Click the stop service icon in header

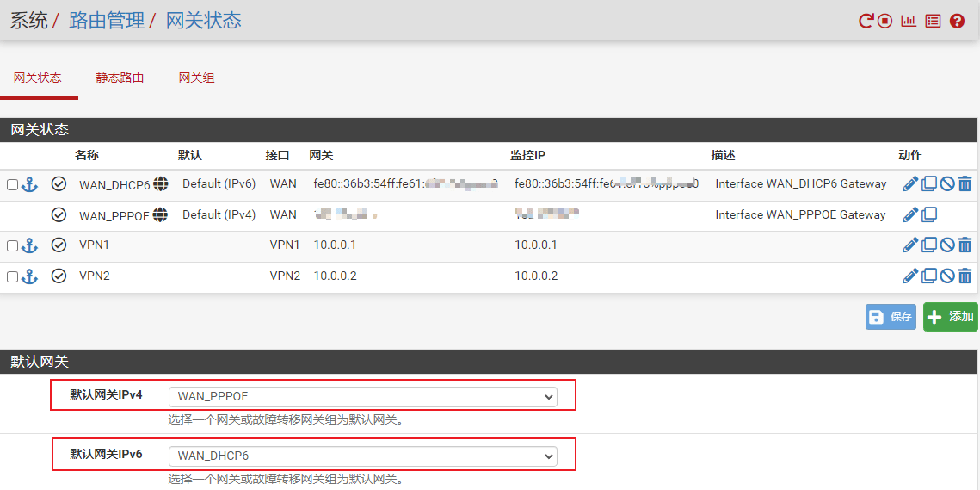pos(885,21)
